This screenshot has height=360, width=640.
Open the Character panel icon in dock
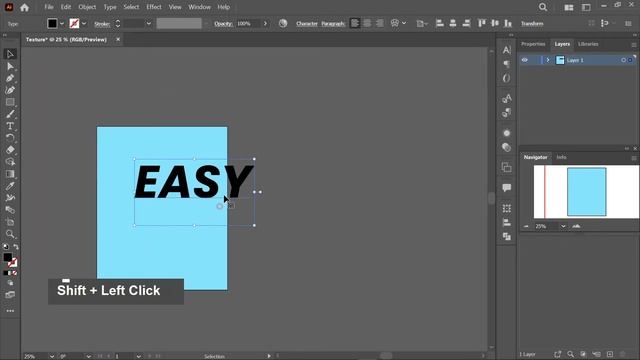(507, 50)
